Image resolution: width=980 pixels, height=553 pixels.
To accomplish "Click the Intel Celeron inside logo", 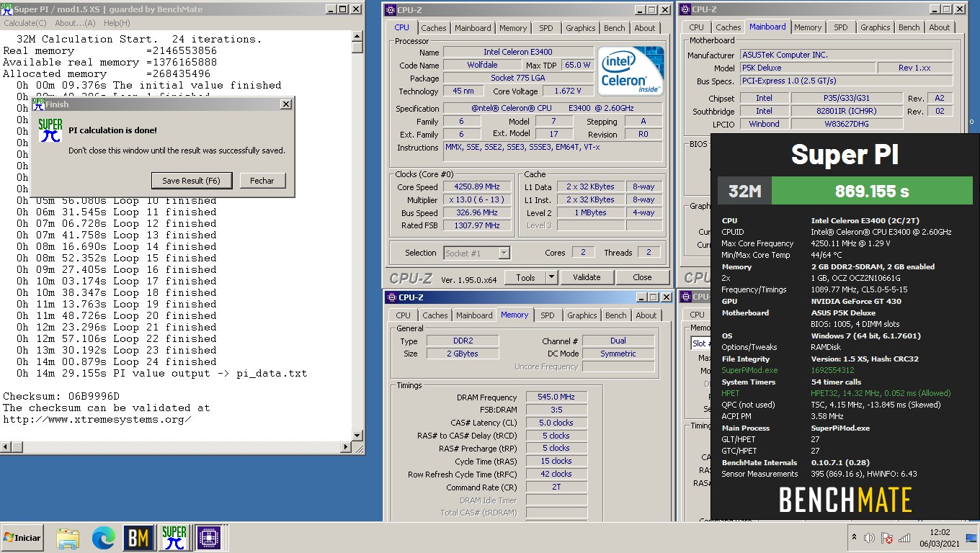I will [631, 71].
